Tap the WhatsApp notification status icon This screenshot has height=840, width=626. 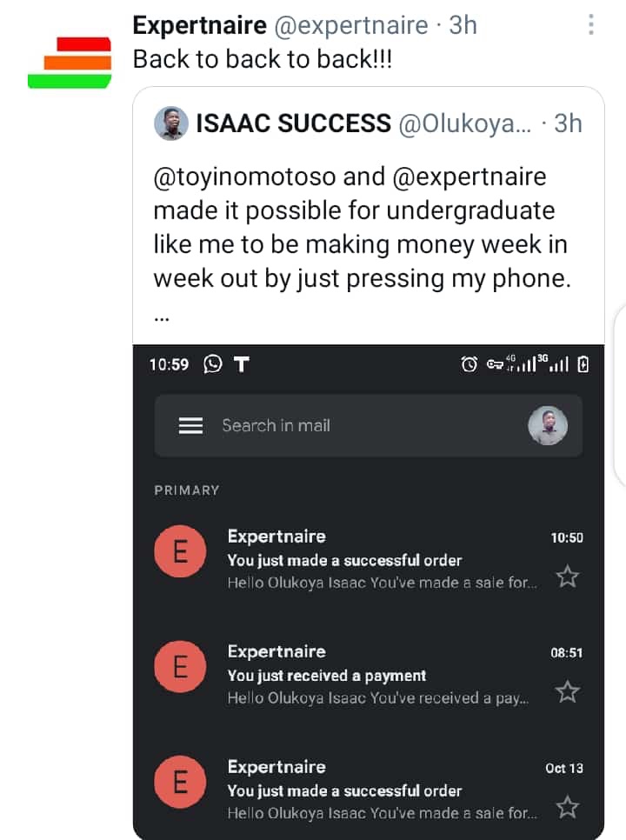(212, 364)
